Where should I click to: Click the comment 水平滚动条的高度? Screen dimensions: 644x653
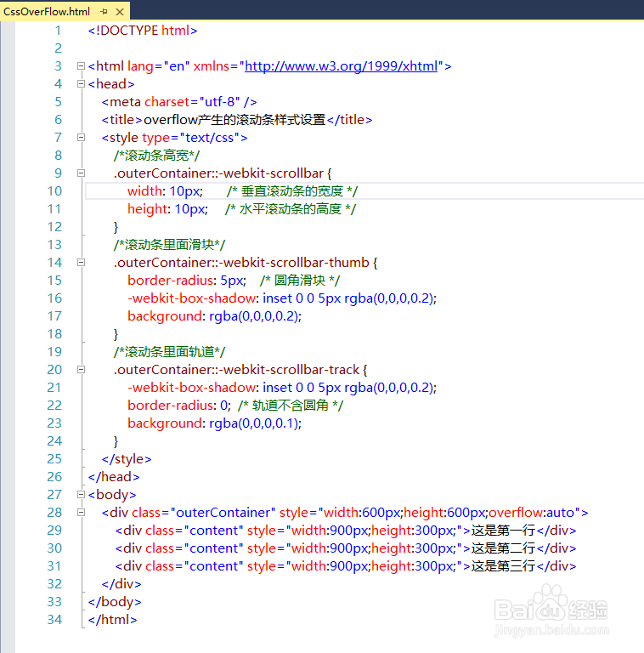click(x=291, y=209)
